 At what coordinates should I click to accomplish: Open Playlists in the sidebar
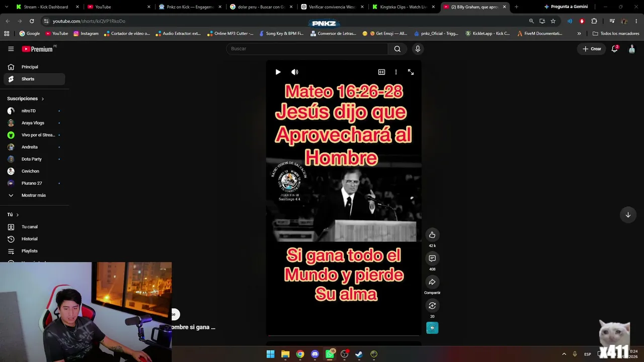point(34,251)
